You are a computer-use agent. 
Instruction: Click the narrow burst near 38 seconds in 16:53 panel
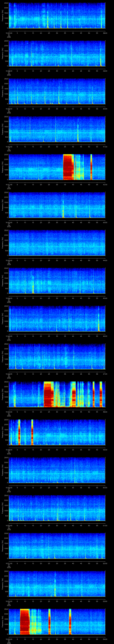(x=70, y=621)
